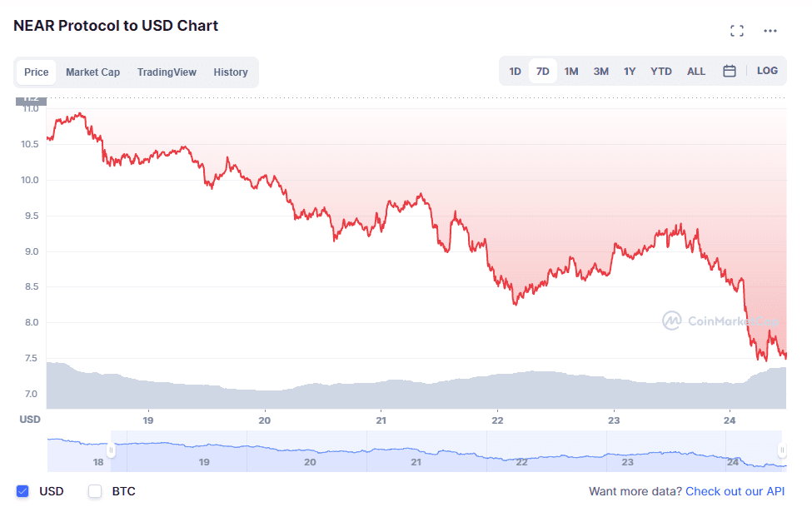The width and height of the screenshot is (812, 522).
Task: Follow the Check out our API link
Action: 735,491
